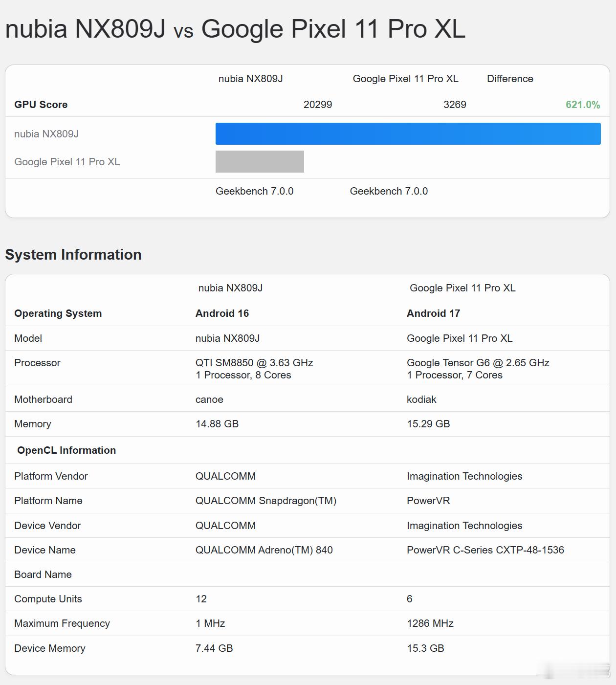Click nubia NX809J in the Model row
The width and height of the screenshot is (616, 685).
(227, 338)
